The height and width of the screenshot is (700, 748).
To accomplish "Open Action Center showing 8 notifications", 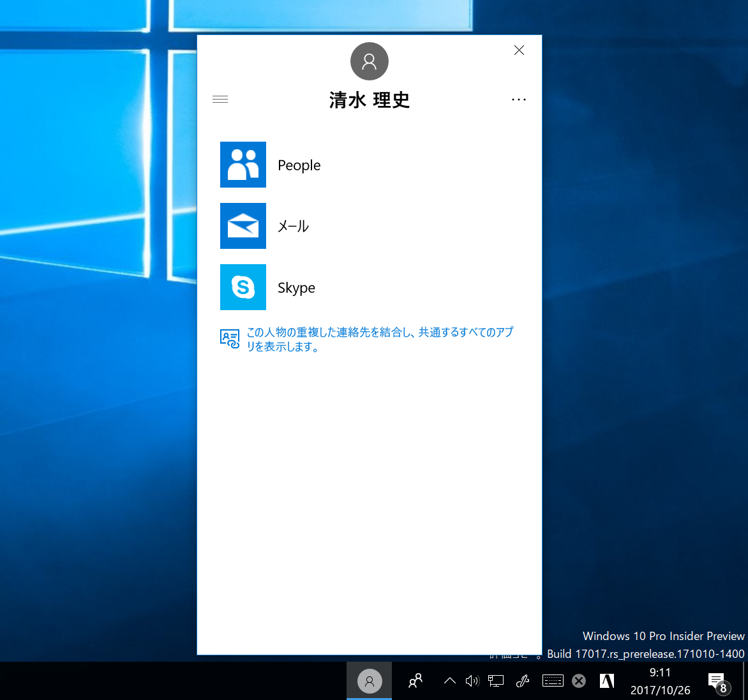I will [x=716, y=680].
